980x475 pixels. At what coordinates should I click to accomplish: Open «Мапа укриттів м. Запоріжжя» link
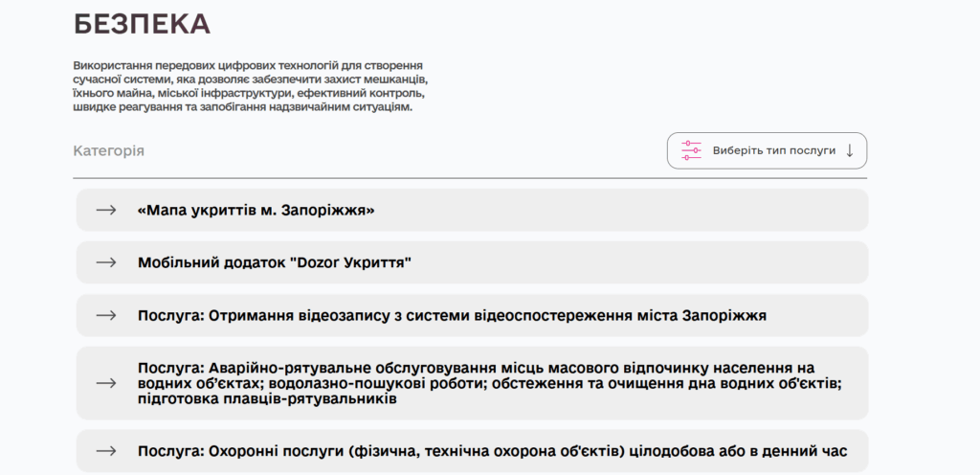coord(256,210)
